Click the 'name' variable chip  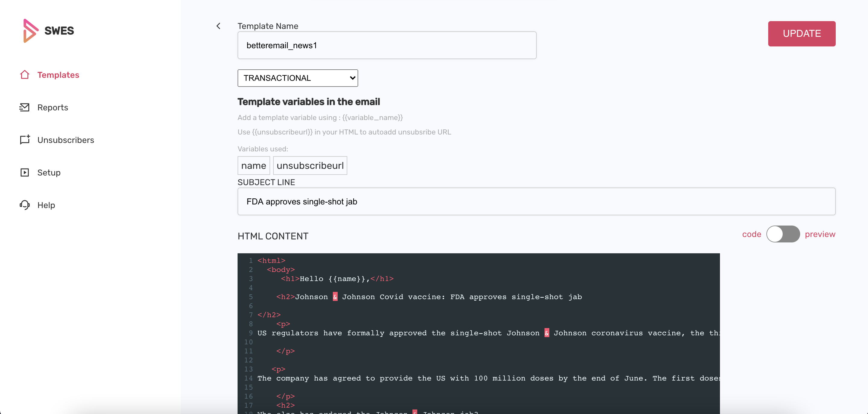(253, 166)
